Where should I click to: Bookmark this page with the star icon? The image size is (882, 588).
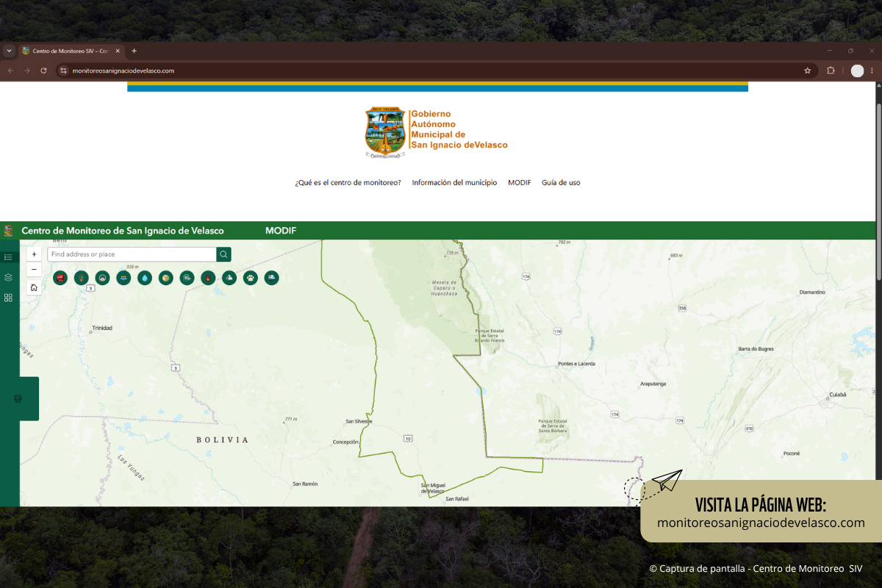(808, 71)
